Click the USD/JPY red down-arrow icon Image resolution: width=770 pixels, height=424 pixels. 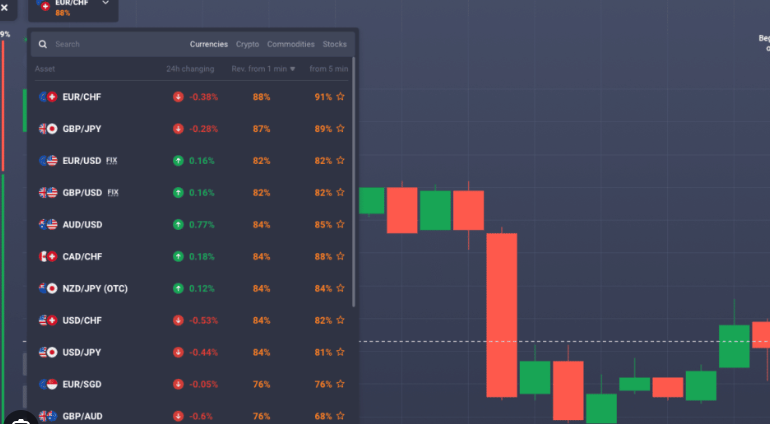coord(178,353)
